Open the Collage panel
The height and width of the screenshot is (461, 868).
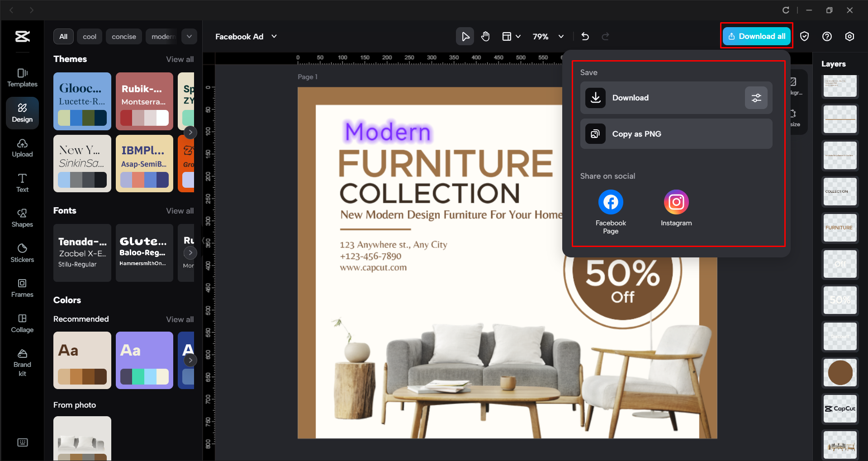pos(22,323)
